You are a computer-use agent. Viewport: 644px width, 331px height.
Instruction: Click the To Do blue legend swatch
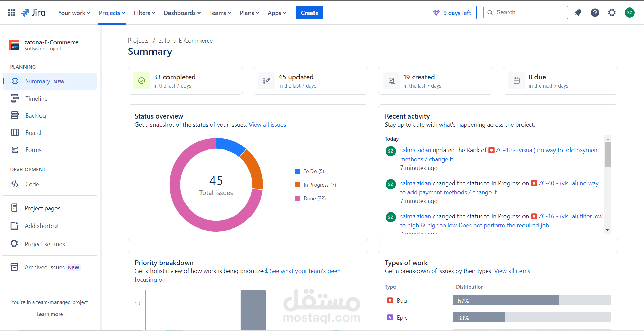297,171
